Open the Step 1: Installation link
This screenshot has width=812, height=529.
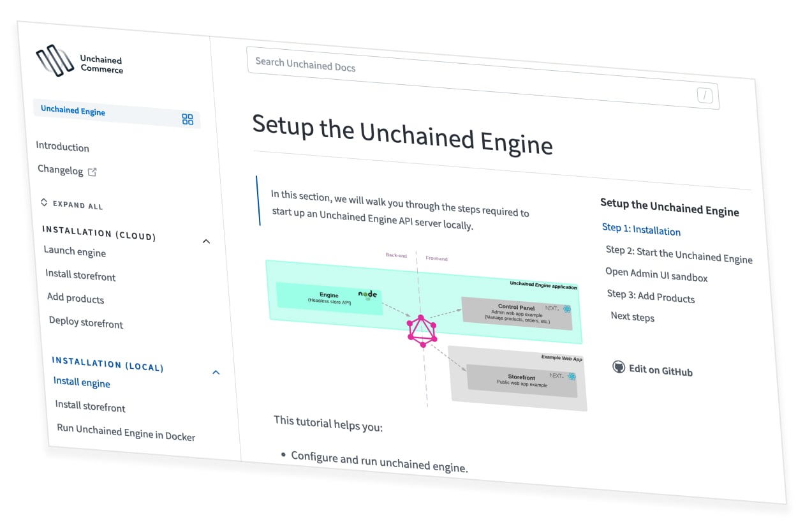[641, 231]
